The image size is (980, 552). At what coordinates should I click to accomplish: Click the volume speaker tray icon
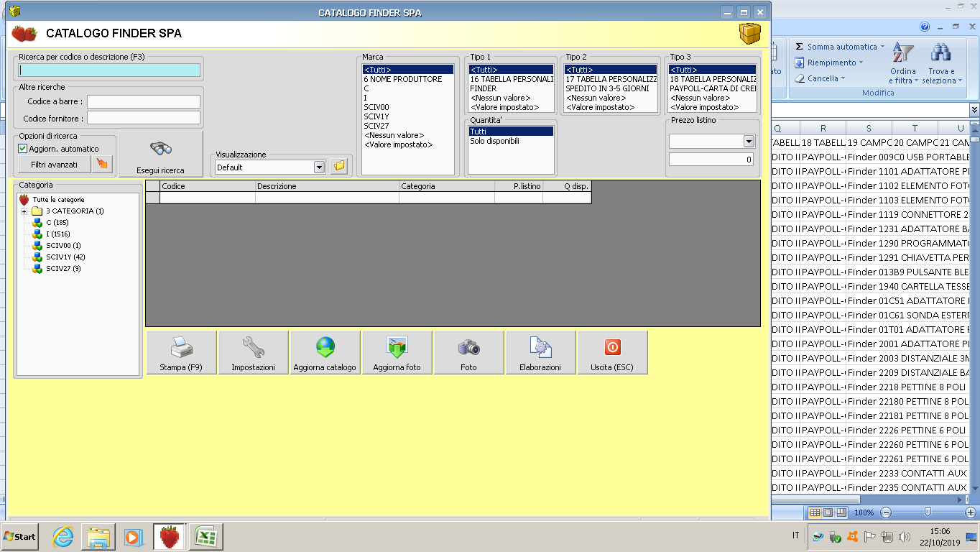tap(905, 536)
